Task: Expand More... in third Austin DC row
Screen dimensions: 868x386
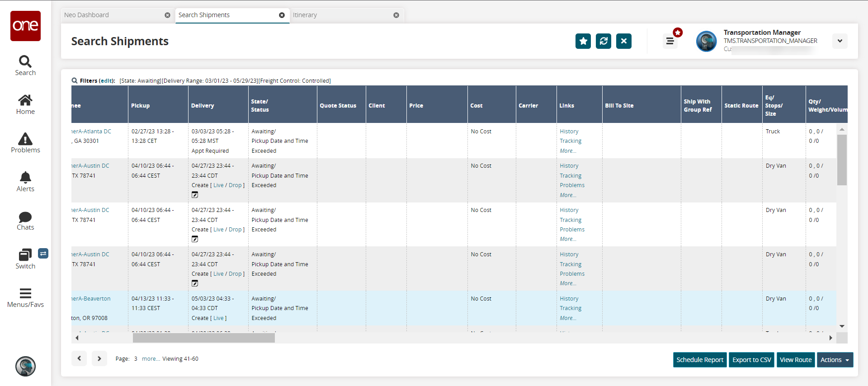Action: [x=568, y=283]
